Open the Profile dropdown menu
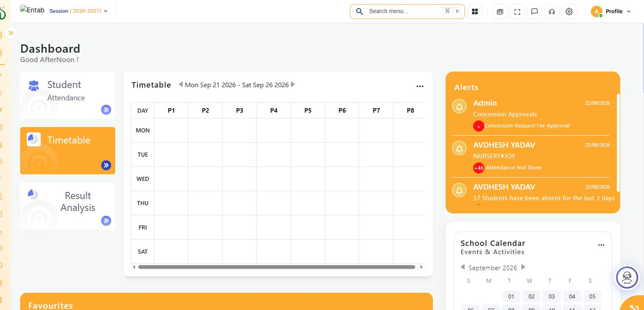The image size is (644, 310). [x=611, y=12]
